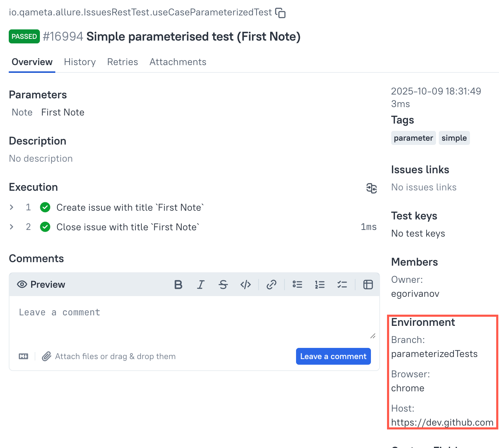The width and height of the screenshot is (499, 448).
Task: Insert a numbered list in comment
Action: (x=320, y=285)
